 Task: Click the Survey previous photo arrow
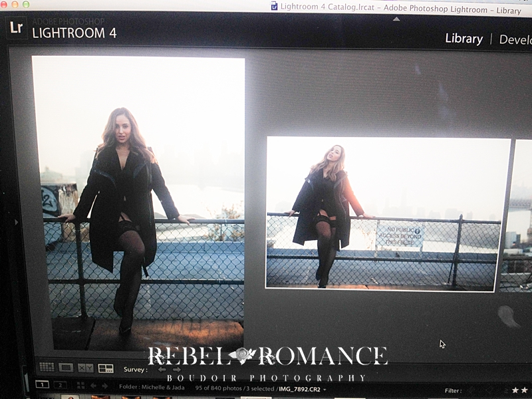click(x=162, y=369)
